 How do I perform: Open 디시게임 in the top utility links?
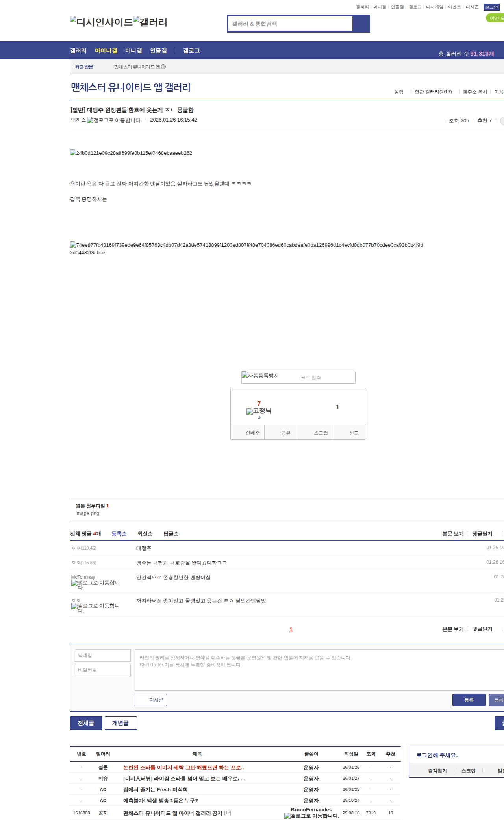pos(434,7)
